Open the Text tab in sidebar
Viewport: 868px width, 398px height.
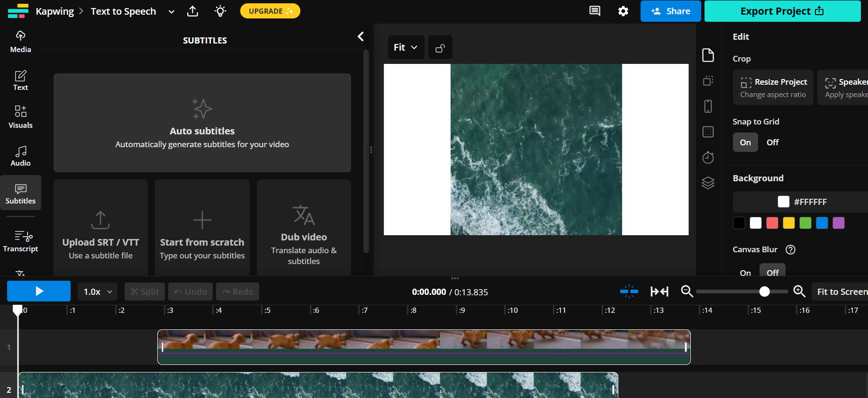click(21, 80)
